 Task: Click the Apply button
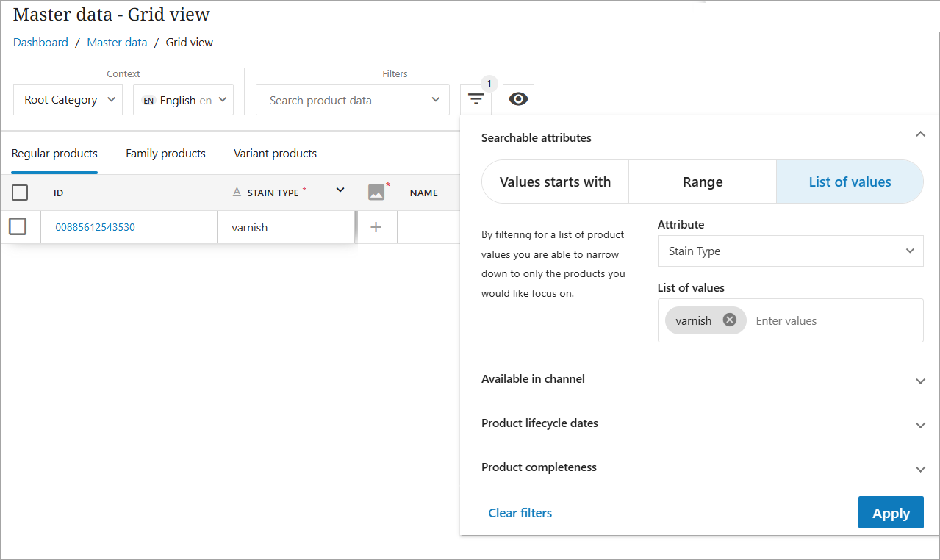point(890,513)
